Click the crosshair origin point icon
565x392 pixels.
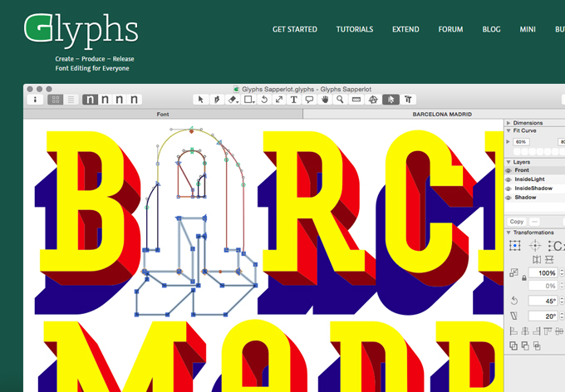pyautogui.click(x=535, y=246)
